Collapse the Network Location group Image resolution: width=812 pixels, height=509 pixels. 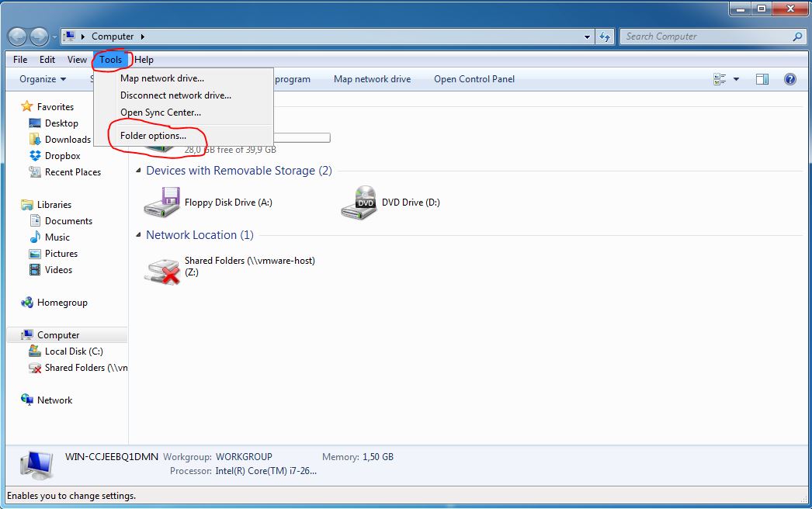[138, 235]
